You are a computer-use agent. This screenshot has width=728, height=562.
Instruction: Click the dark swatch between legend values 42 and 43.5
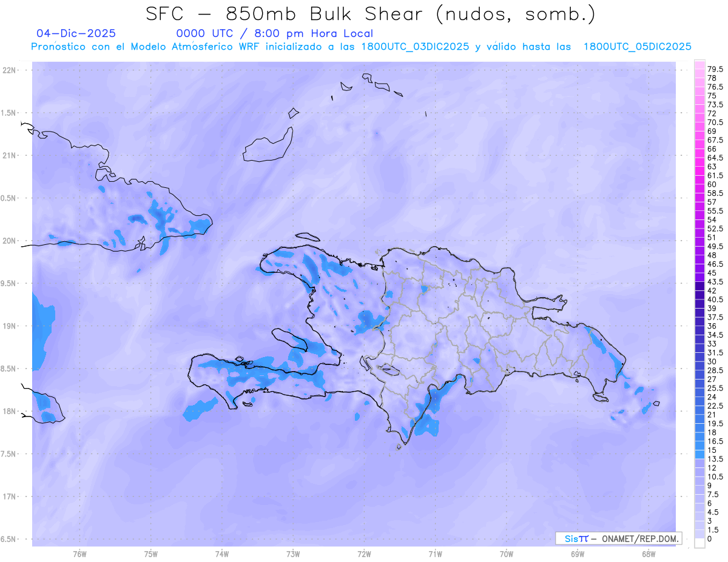point(699,286)
